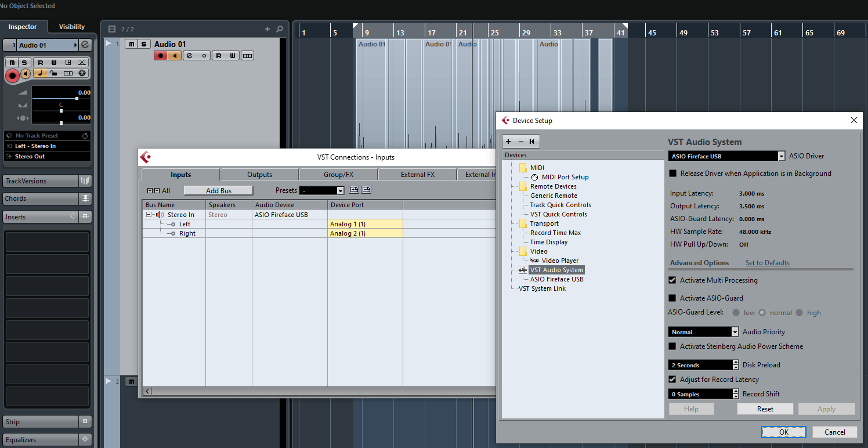Click store preset icon in VST Connections

tap(354, 190)
